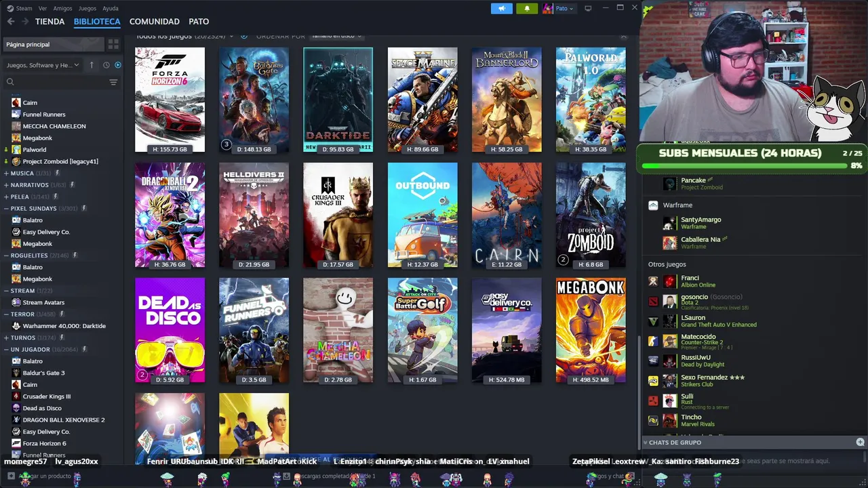Expand the MUSICA collection

(6, 174)
